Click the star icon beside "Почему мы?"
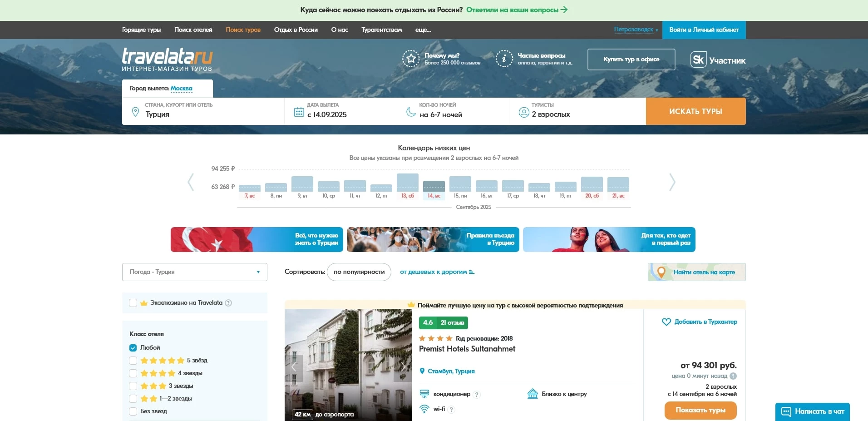868x421 pixels. [411, 59]
